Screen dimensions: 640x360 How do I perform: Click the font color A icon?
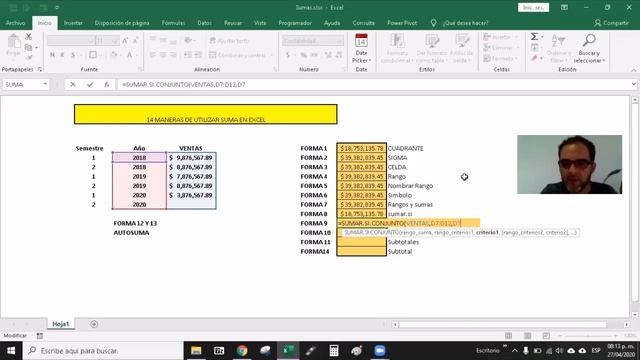pos(129,55)
